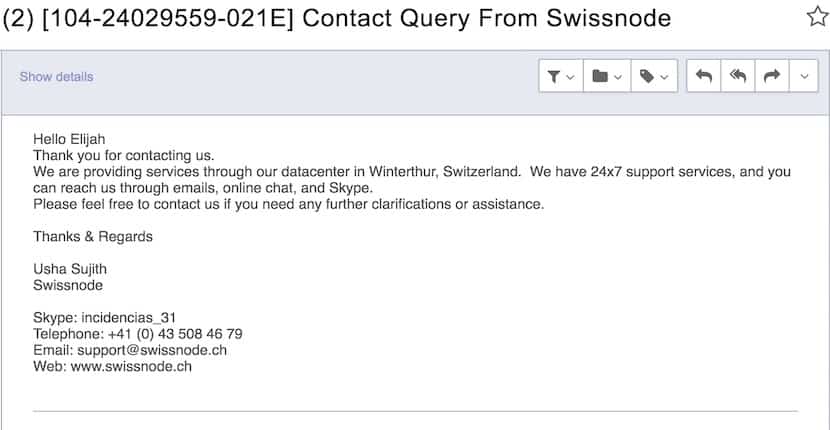Click the Reply all double-arrow icon

tap(738, 76)
